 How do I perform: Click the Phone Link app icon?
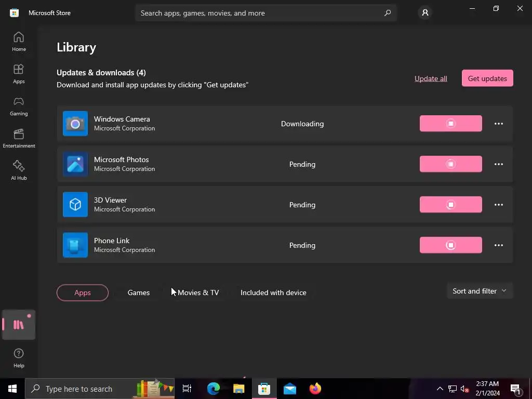(75, 245)
